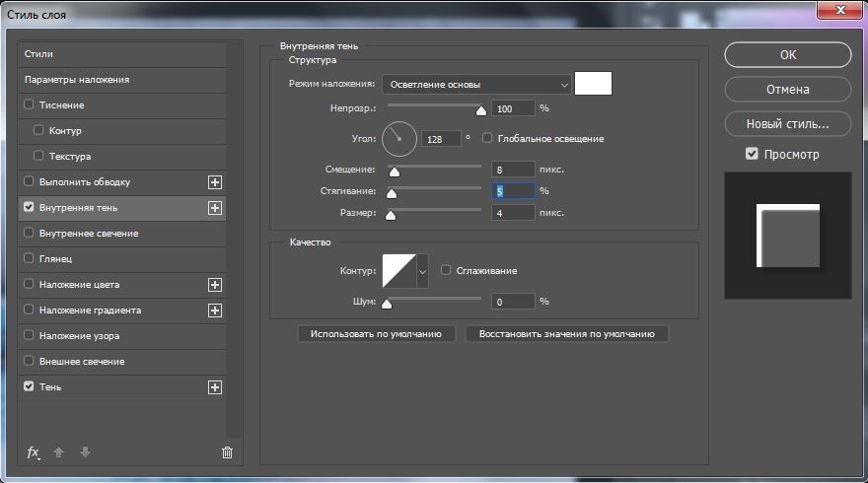Select Тень effect row
The width and height of the screenshot is (868, 483).
pyautogui.click(x=121, y=387)
